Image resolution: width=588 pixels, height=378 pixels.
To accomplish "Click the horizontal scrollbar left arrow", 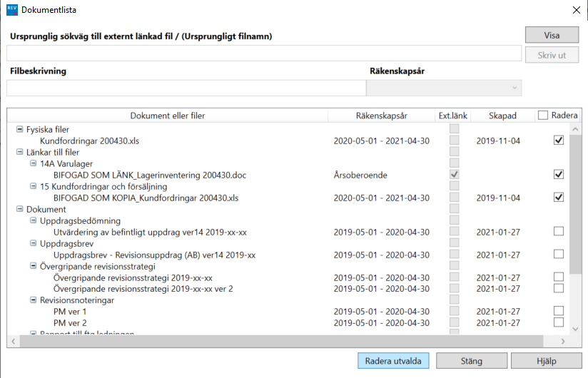I will (14, 342).
